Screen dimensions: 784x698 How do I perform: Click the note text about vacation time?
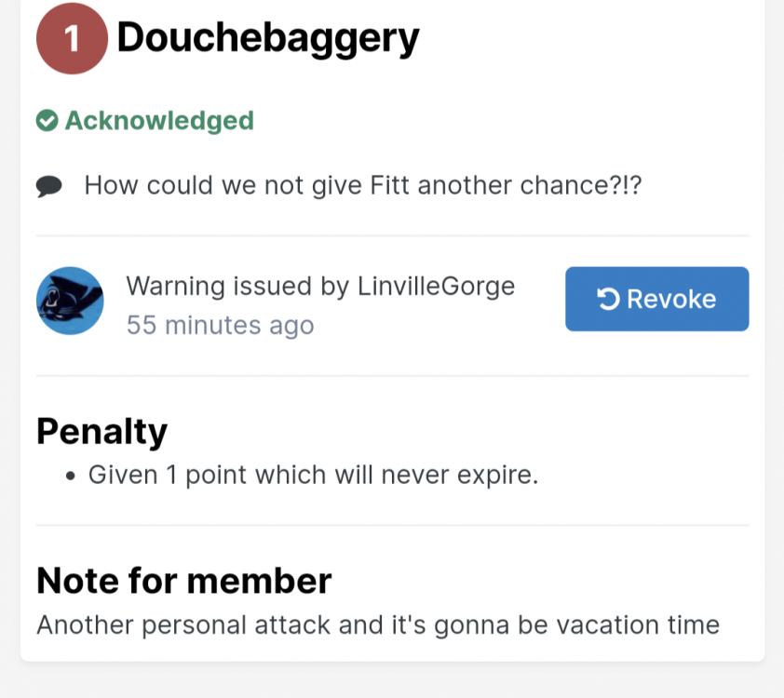pos(376,624)
